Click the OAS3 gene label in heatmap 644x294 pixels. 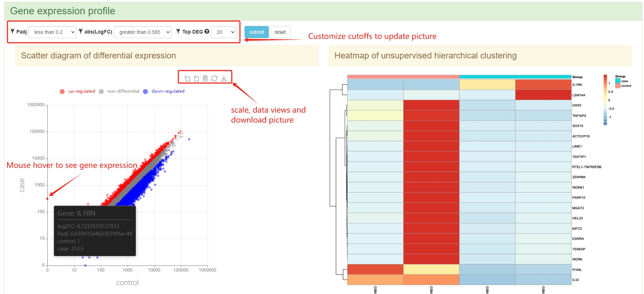click(577, 105)
